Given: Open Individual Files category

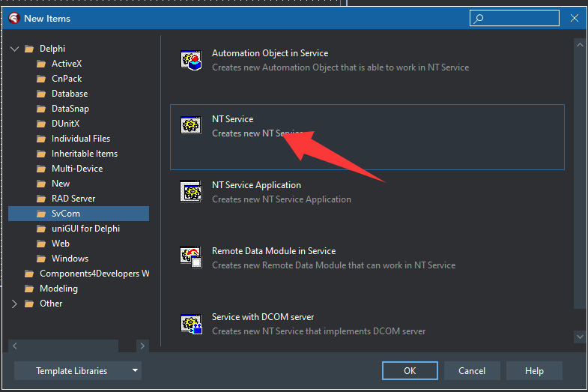Looking at the screenshot, I should coord(81,139).
